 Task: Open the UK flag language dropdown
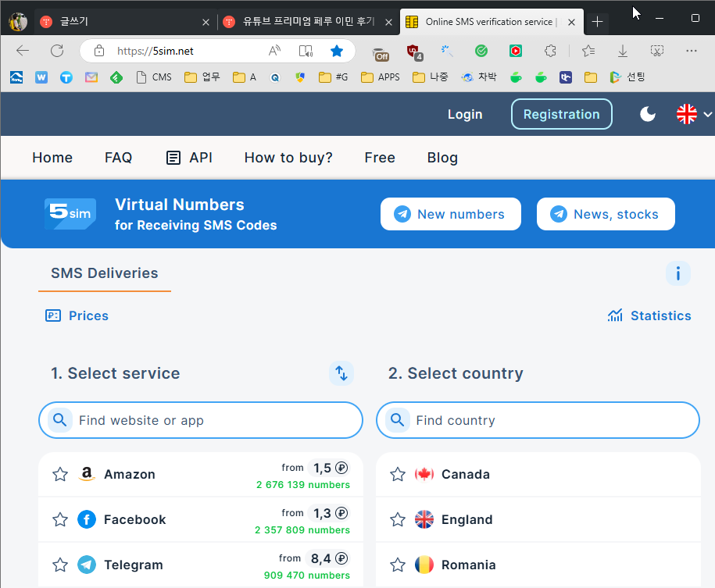coord(694,114)
